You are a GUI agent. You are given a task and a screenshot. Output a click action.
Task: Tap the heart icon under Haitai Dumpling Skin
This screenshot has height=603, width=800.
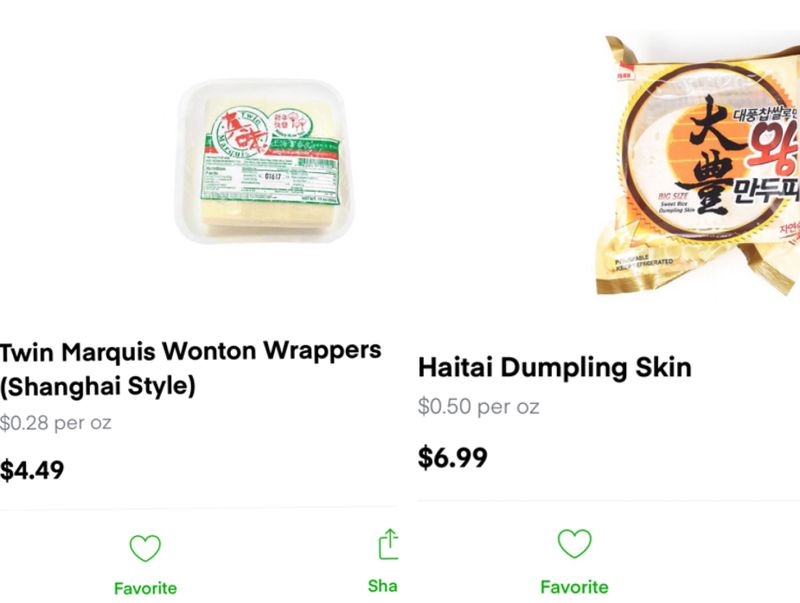tap(574, 543)
